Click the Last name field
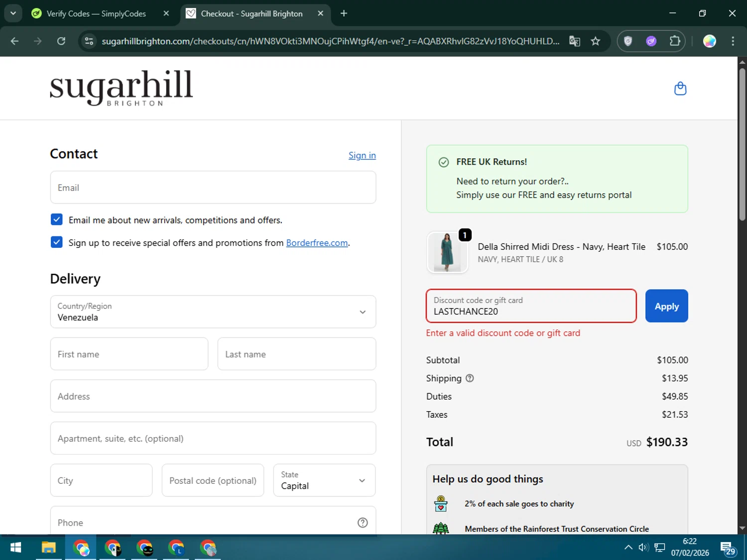The width and height of the screenshot is (747, 560). tap(297, 354)
